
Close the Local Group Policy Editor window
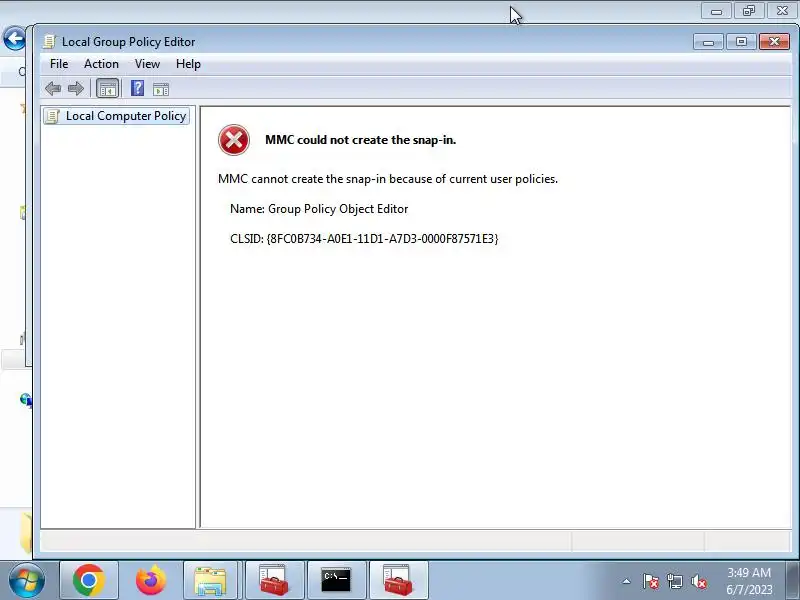pyautogui.click(x=774, y=42)
